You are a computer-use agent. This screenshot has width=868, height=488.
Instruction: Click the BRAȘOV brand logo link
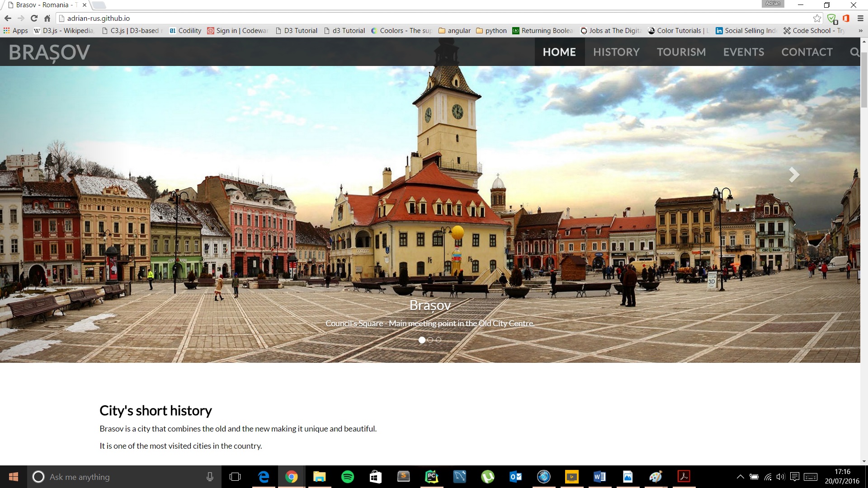49,52
